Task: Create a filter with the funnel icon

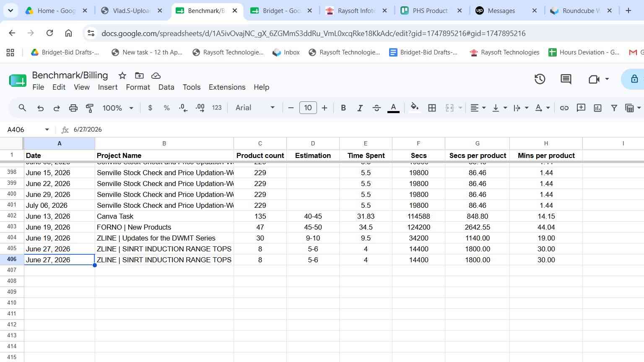Action: click(x=614, y=108)
